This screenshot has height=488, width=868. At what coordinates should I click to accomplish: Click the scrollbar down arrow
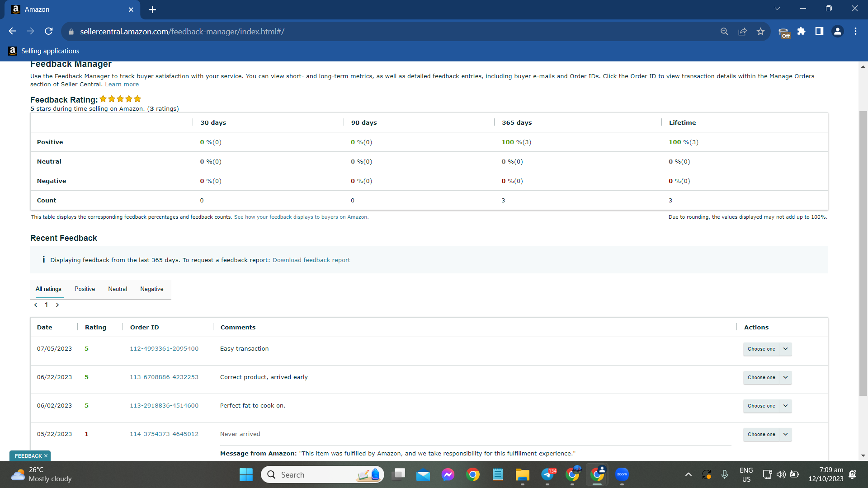coord(863,456)
